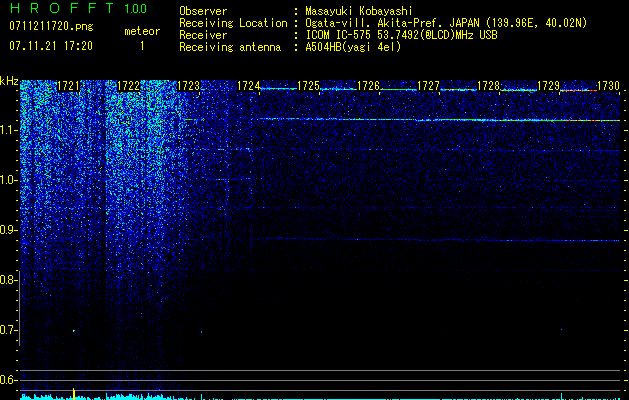
Task: Click the HROFFT 1.0.0 title text
Action: point(78,8)
